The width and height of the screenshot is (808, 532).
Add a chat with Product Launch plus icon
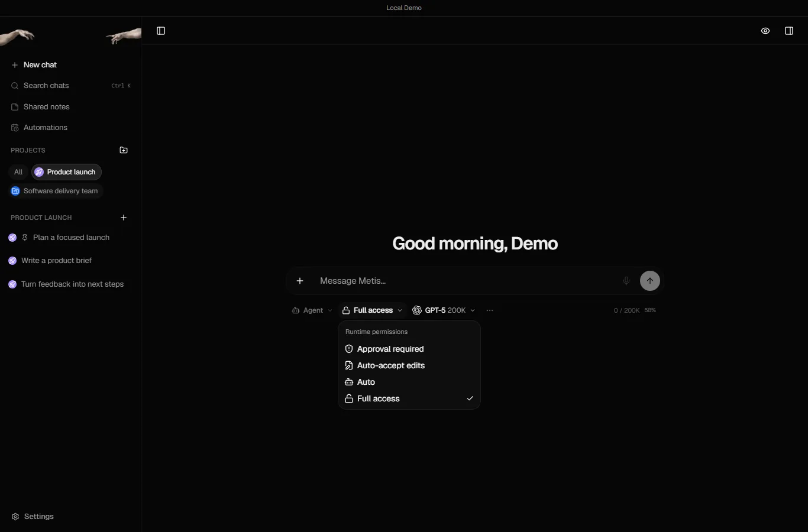pos(124,218)
